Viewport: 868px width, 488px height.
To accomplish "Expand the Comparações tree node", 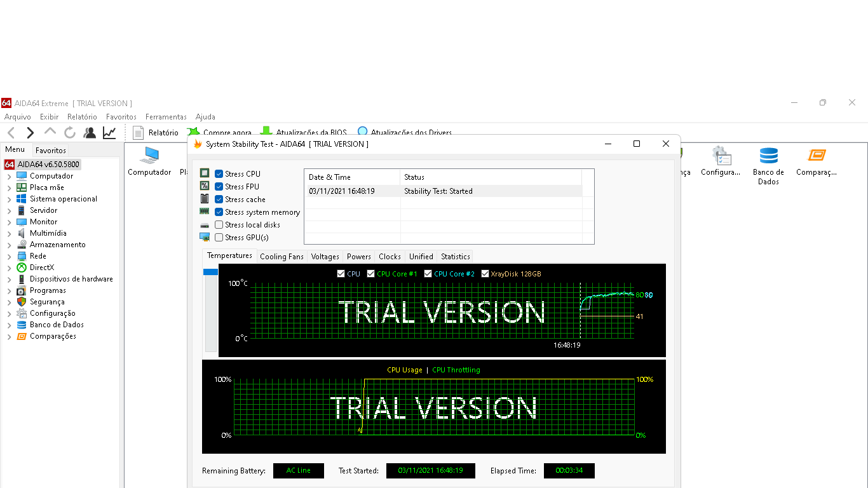I will (x=9, y=336).
